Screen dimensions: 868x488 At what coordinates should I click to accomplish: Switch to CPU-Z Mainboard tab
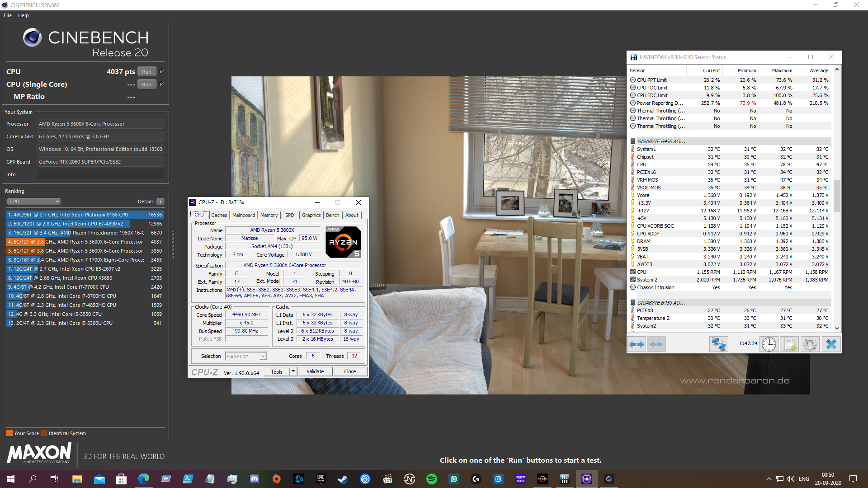coord(244,215)
